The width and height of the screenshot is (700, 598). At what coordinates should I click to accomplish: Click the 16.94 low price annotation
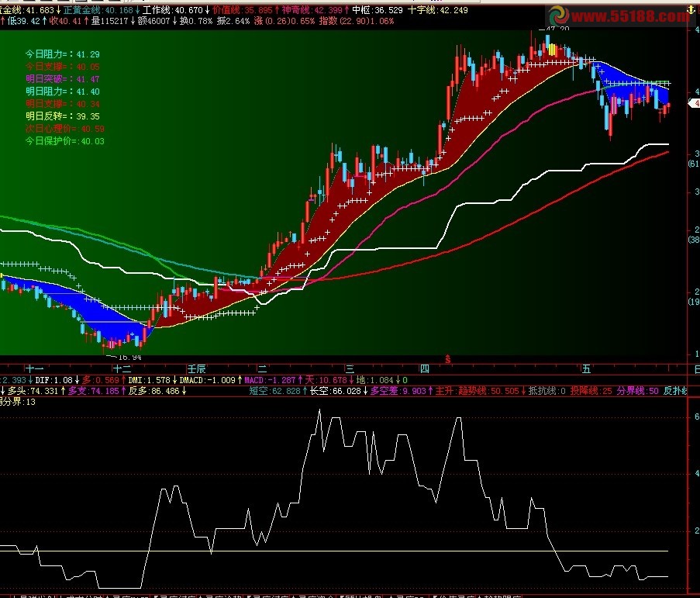click(129, 358)
